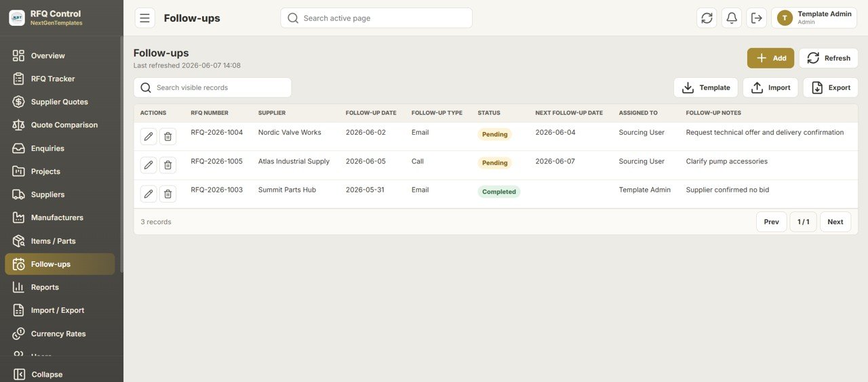Viewport: 868px width, 382px height.
Task: Open Overview in the sidebar
Action: 60,56
